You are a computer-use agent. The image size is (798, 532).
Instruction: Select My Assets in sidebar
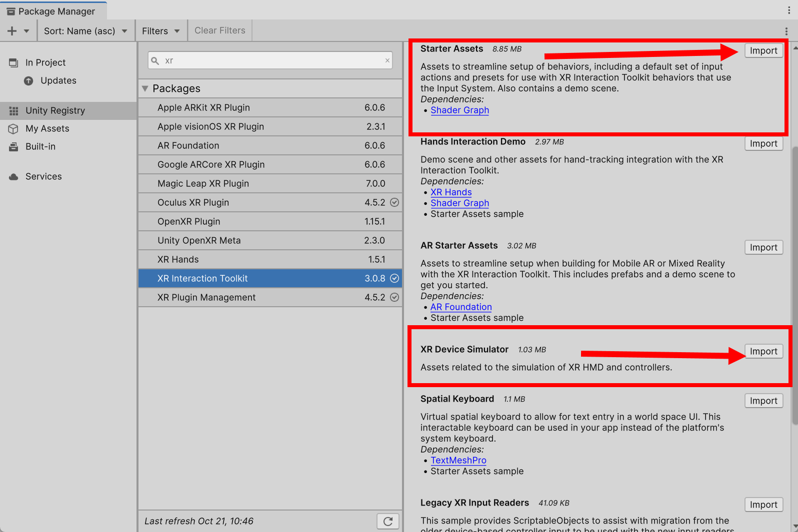click(47, 128)
